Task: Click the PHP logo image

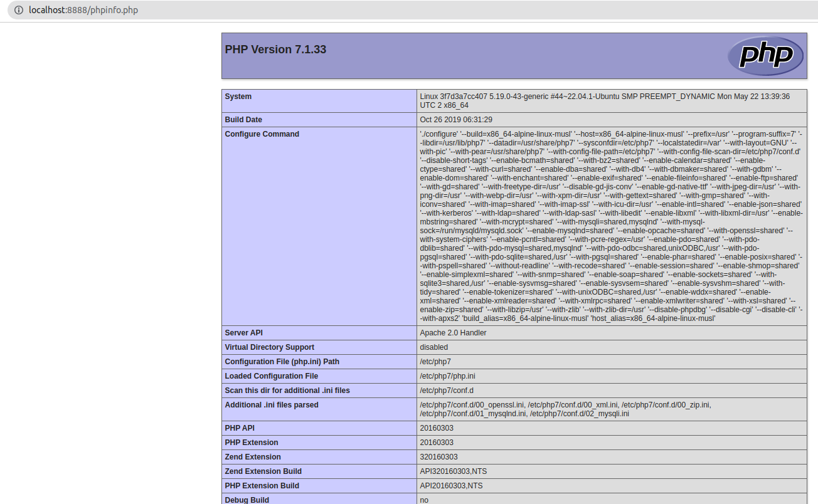Action: click(x=765, y=56)
